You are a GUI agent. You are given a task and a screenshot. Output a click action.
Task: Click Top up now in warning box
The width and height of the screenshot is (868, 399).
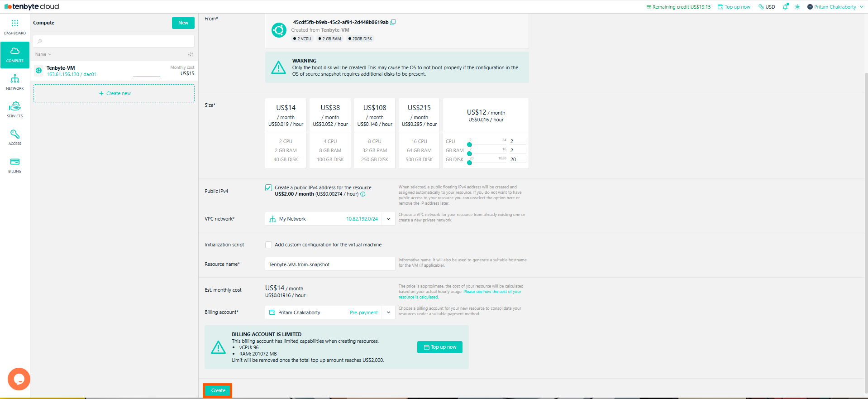click(x=440, y=347)
